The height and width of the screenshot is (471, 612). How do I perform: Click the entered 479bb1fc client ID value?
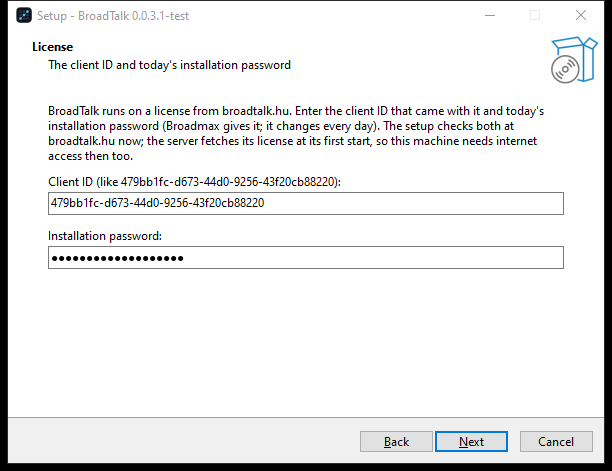point(158,203)
